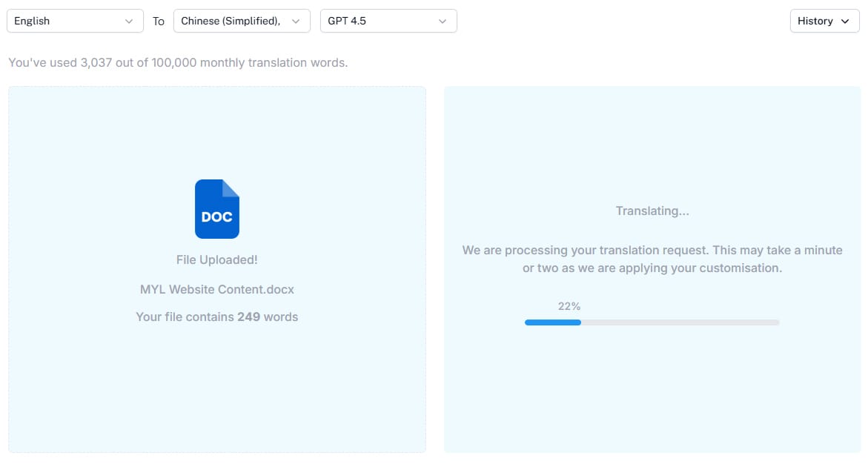Click the chevron in the English dropdown

129,21
